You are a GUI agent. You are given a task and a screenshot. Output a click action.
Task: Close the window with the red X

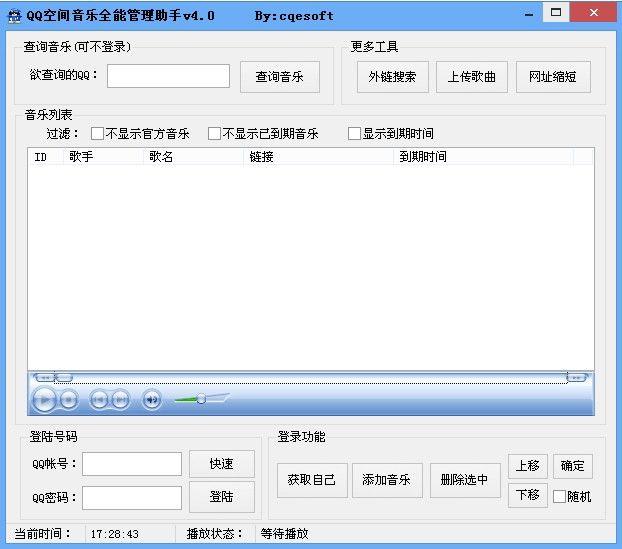pyautogui.click(x=593, y=12)
